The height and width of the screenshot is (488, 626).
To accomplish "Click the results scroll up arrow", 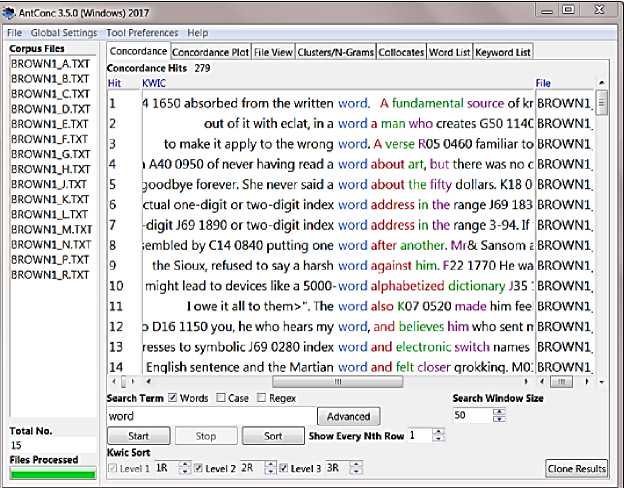I will pyautogui.click(x=601, y=83).
